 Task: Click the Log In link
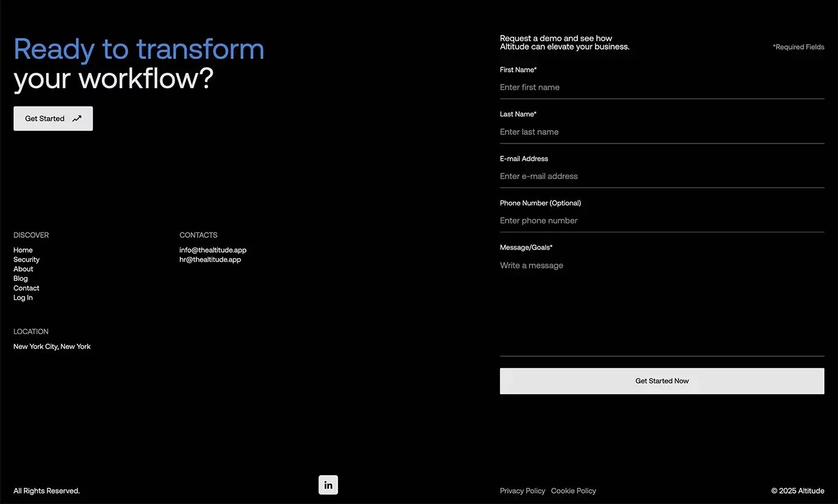tap(23, 297)
